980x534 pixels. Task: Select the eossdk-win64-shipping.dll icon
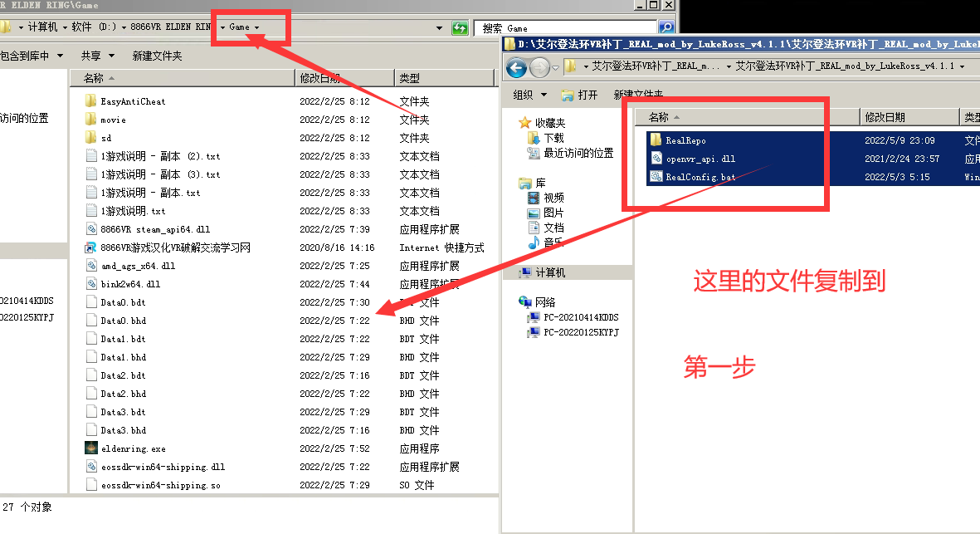point(91,467)
